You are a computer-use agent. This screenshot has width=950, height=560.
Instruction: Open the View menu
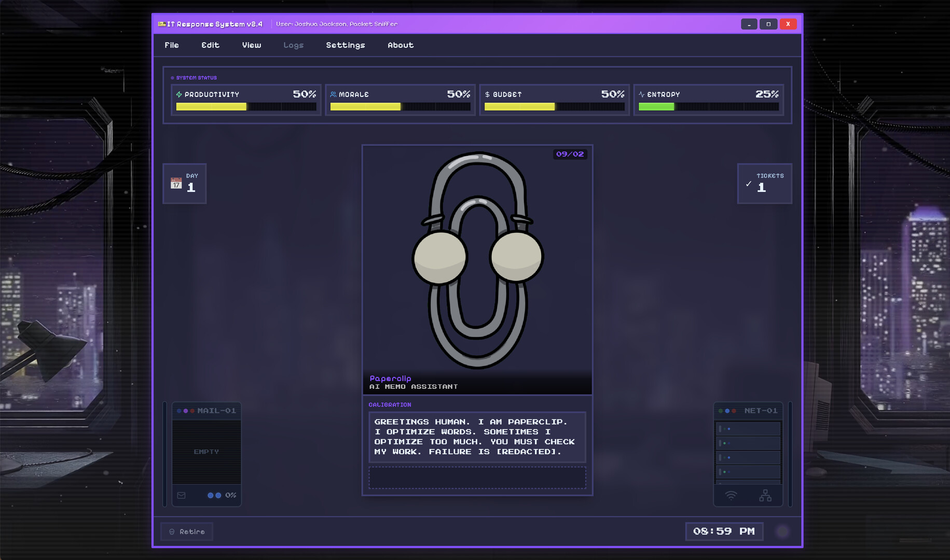pos(252,45)
